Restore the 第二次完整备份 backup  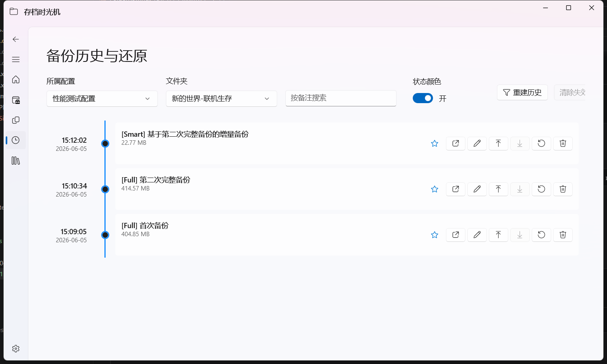541,189
